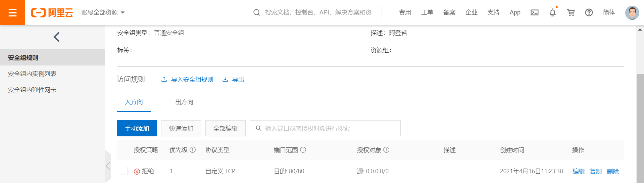The image size is (644, 183).
Task: Open the shopping cart
Action: (571, 12)
